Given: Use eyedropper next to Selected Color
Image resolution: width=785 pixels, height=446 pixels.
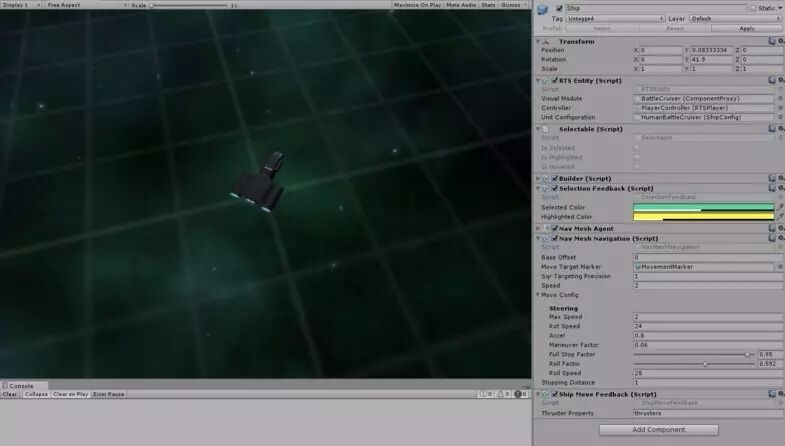Looking at the screenshot, I should tap(780, 207).
